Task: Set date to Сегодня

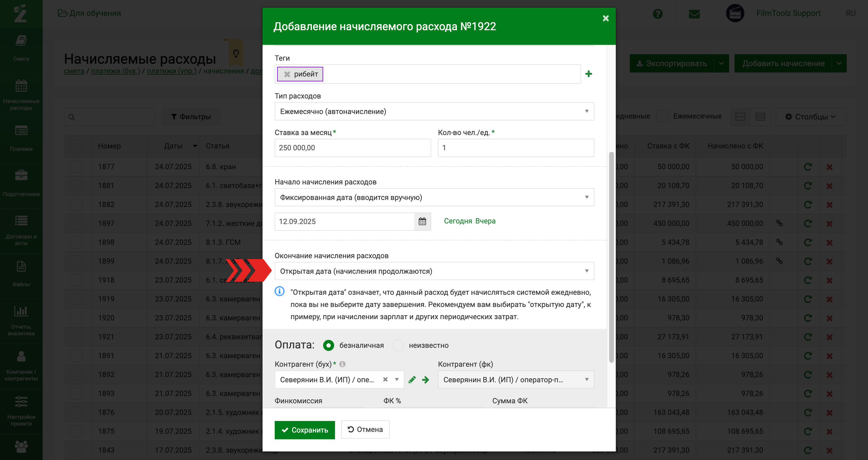Action: coord(457,221)
